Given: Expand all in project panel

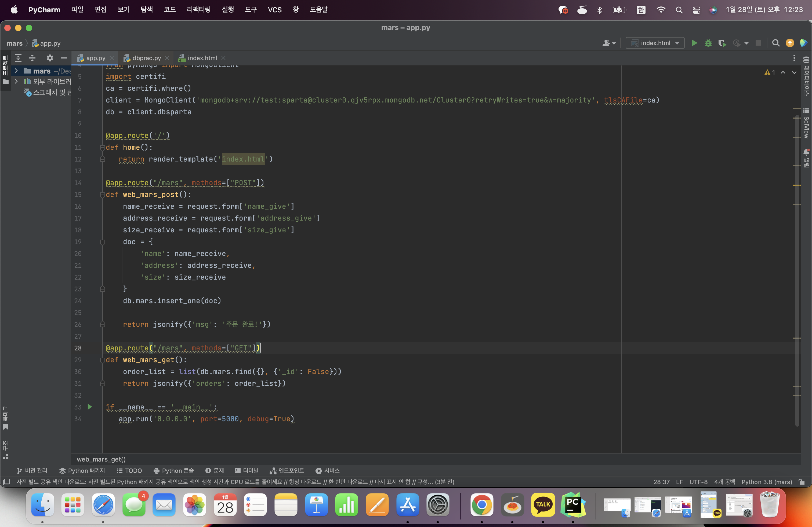Looking at the screenshot, I should (x=19, y=58).
